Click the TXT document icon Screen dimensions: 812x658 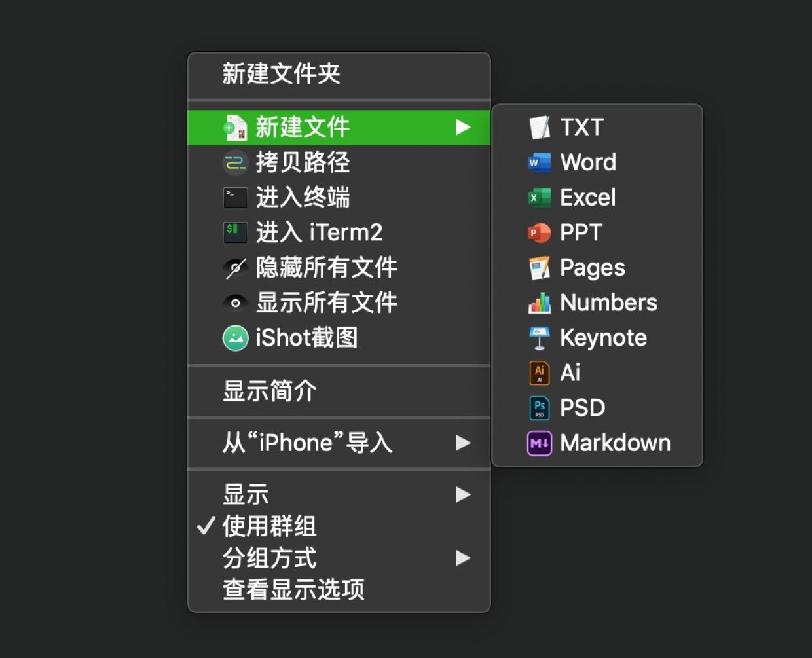click(540, 127)
